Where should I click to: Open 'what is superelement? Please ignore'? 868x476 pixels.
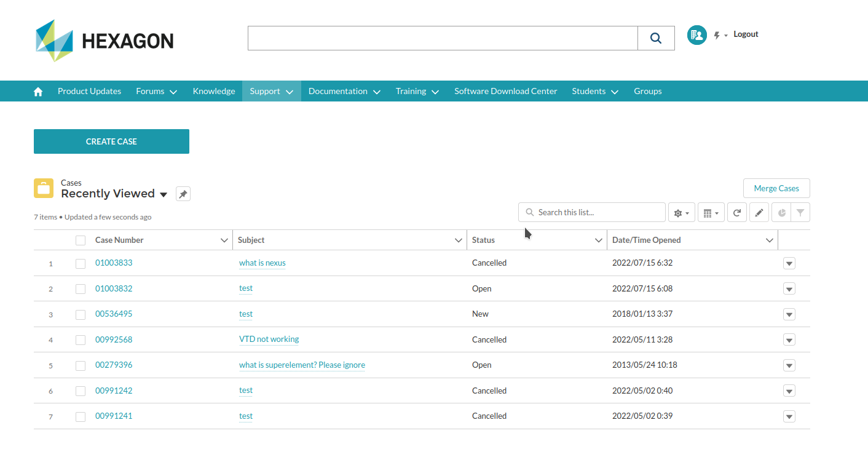(302, 365)
